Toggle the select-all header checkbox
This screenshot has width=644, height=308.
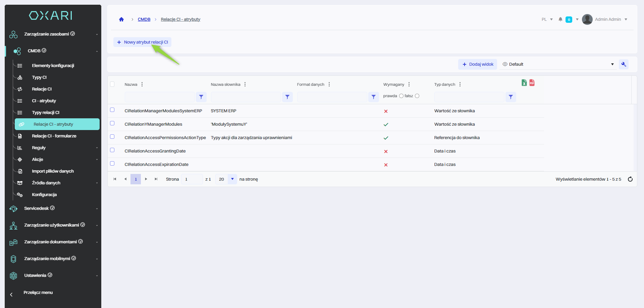112,84
